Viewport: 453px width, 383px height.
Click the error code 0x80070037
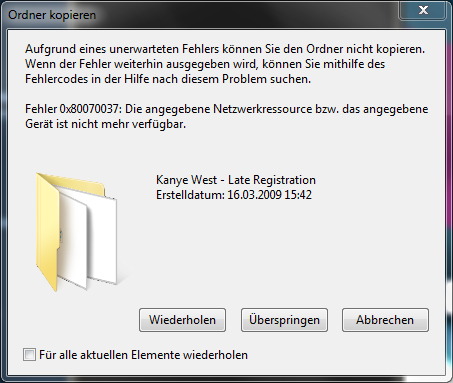coord(89,109)
